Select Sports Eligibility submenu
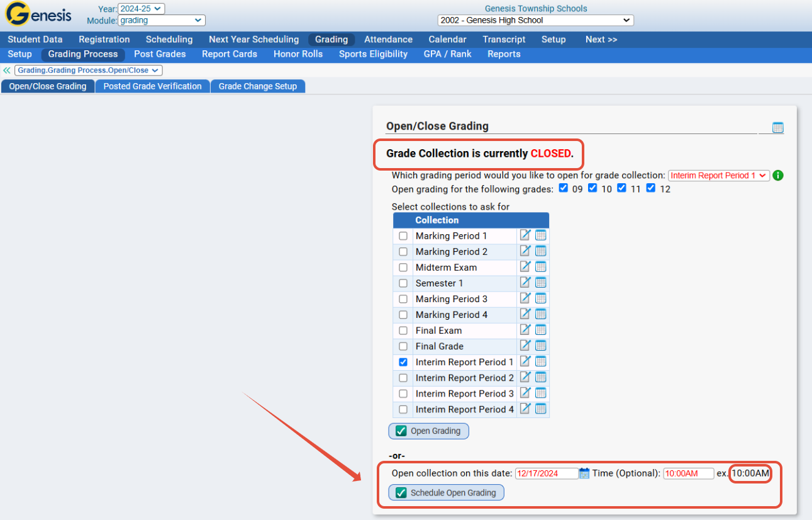Screen dimensions: 812x520 [374, 54]
